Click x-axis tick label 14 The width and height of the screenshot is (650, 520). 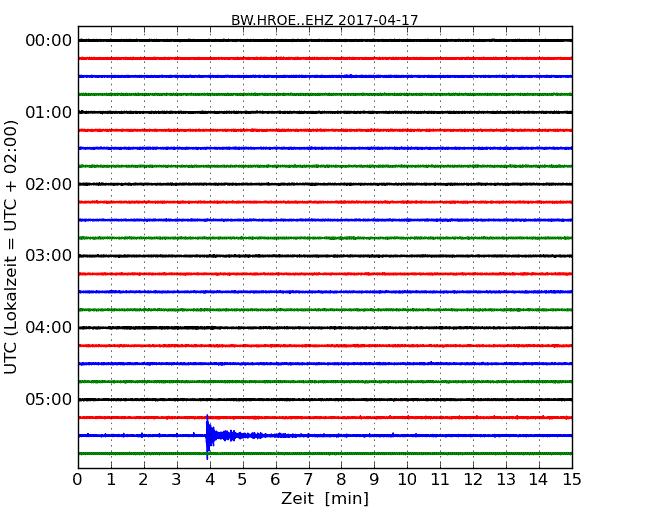538,480
